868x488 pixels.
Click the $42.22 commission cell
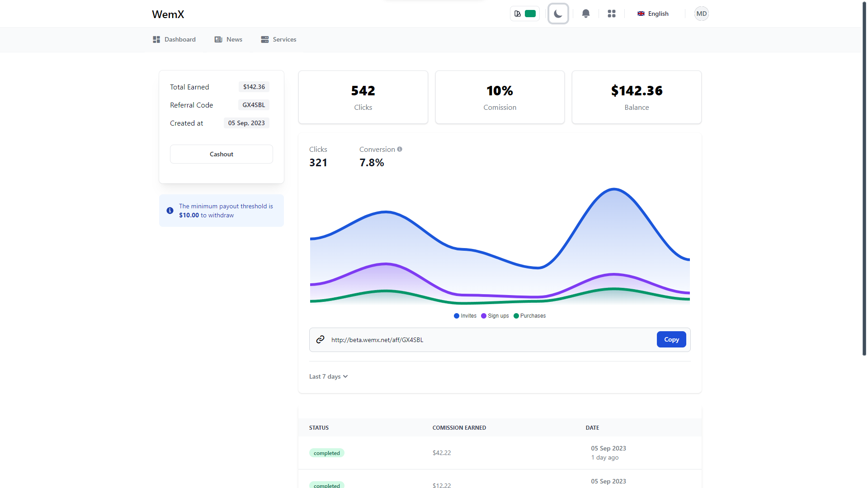442,453
